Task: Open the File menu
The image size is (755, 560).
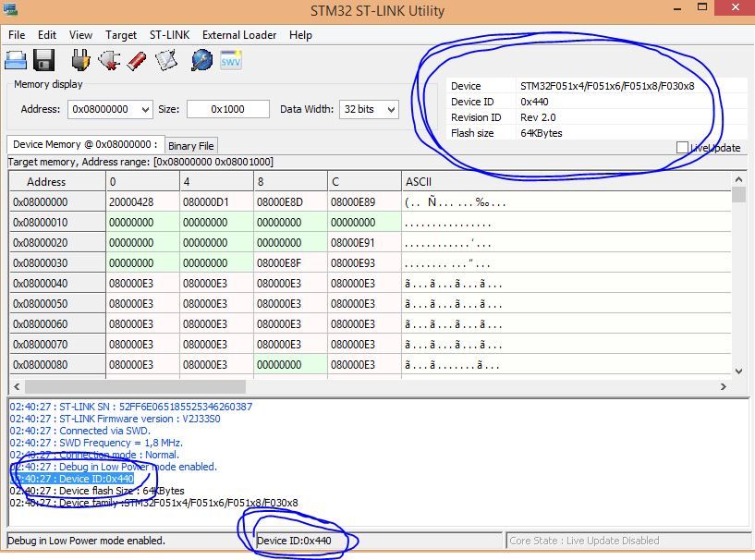Action: pos(17,35)
